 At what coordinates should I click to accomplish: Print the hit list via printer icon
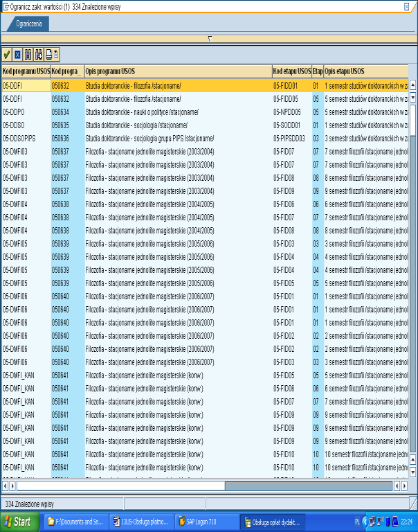tap(49, 54)
